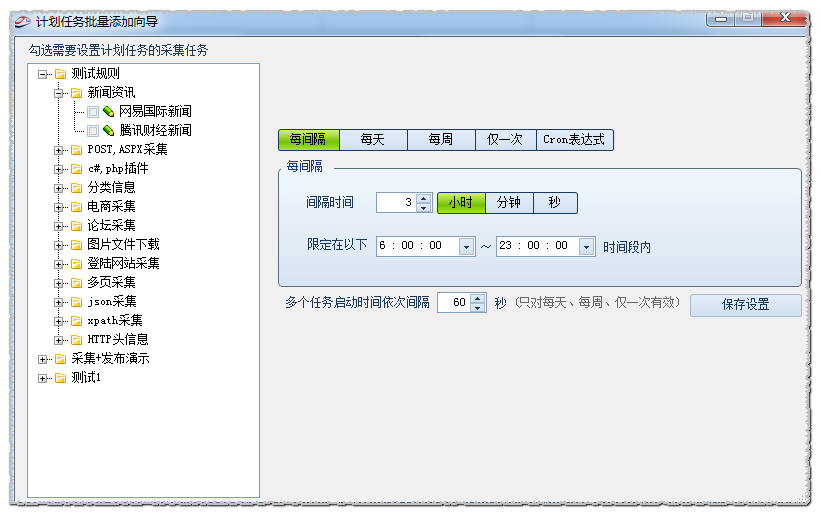Click the 保存设置 button
The width and height of the screenshot is (820, 515).
(745, 305)
